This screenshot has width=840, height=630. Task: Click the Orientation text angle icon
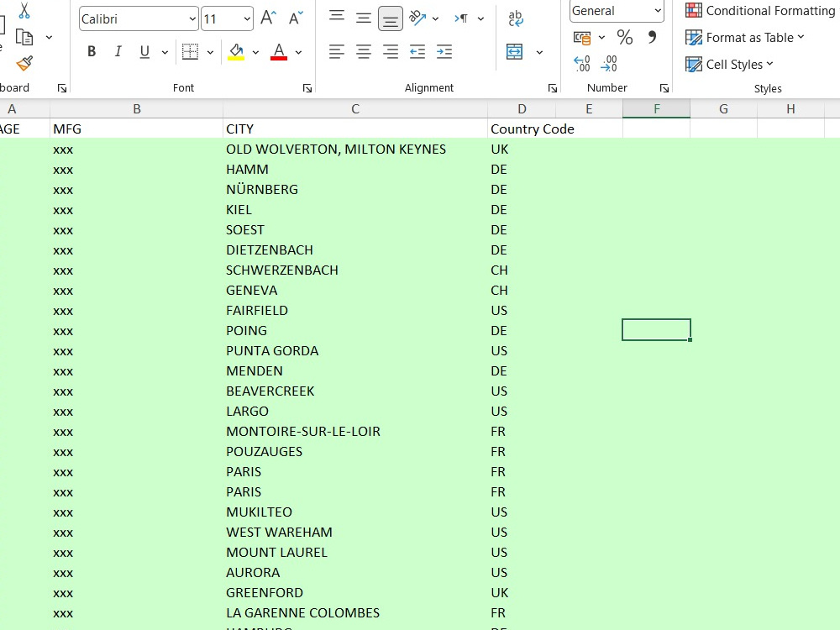click(417, 18)
